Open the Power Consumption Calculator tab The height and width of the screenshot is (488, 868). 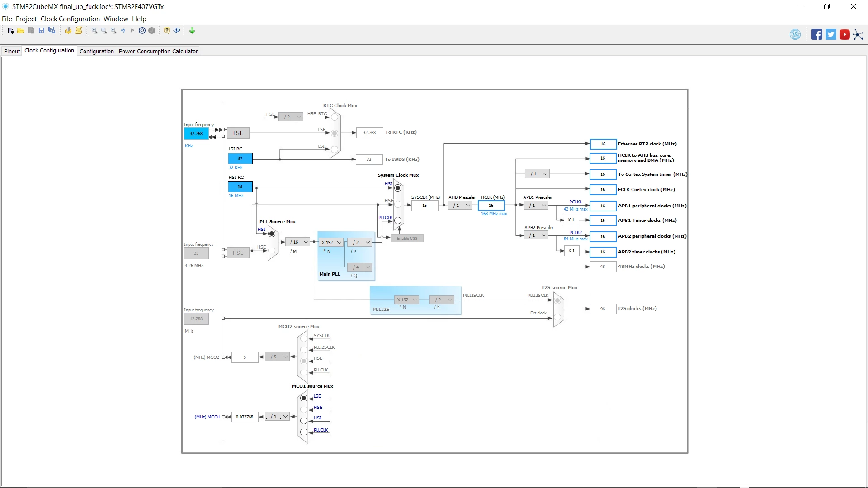pyautogui.click(x=158, y=51)
